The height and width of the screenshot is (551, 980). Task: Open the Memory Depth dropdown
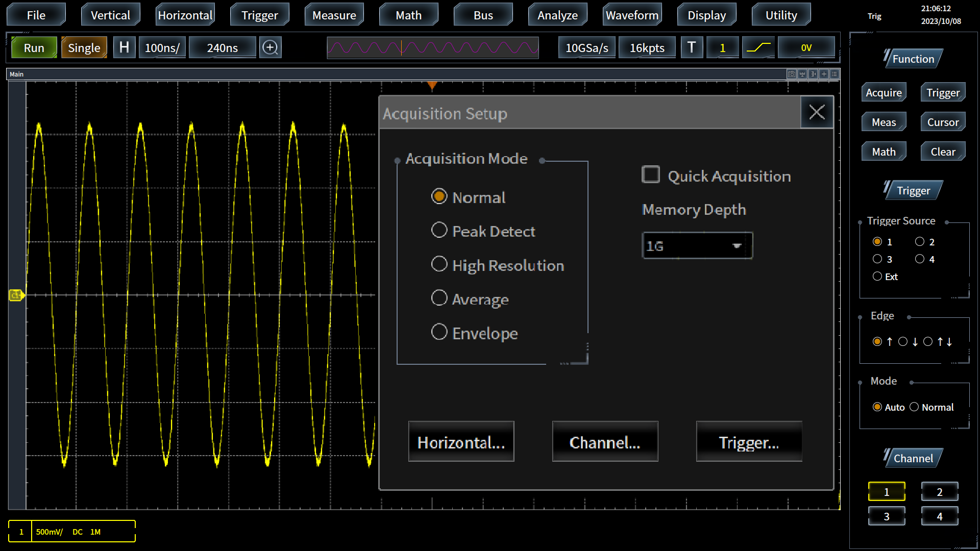pos(697,246)
